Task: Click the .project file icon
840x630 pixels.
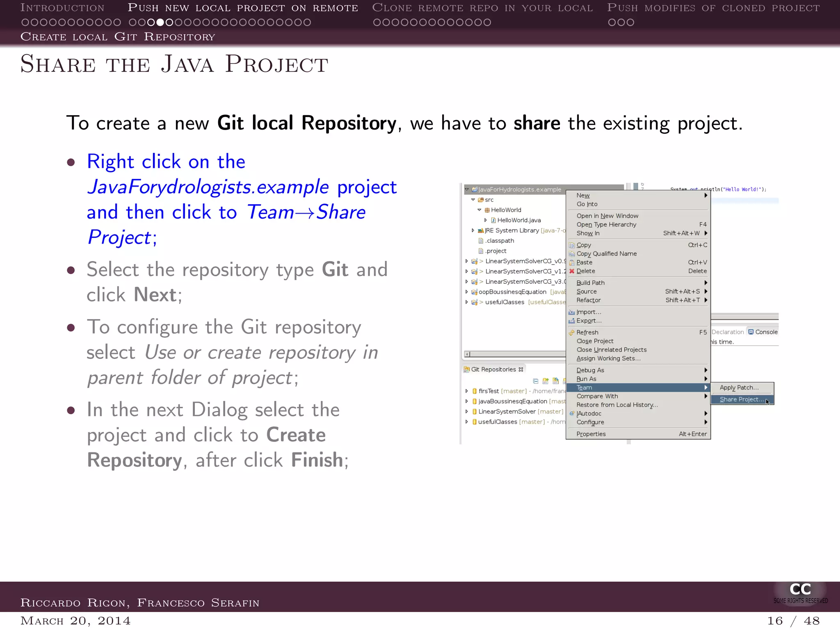Action: tap(481, 251)
